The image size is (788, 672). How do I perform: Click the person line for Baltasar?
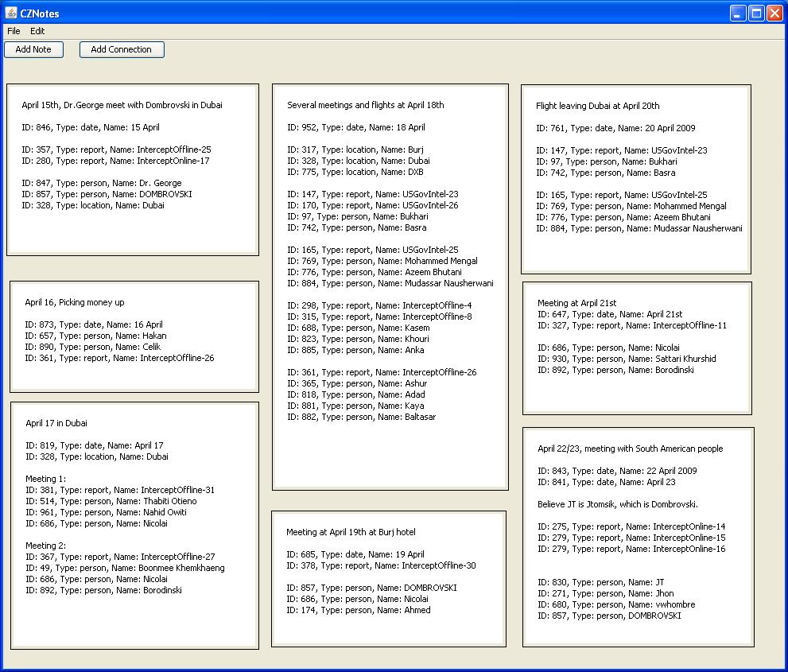(x=361, y=417)
